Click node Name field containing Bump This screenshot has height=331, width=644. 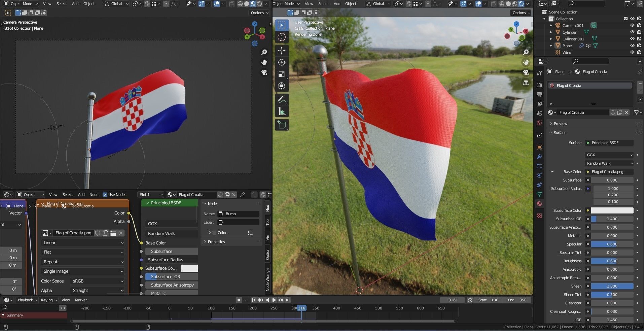pos(239,214)
